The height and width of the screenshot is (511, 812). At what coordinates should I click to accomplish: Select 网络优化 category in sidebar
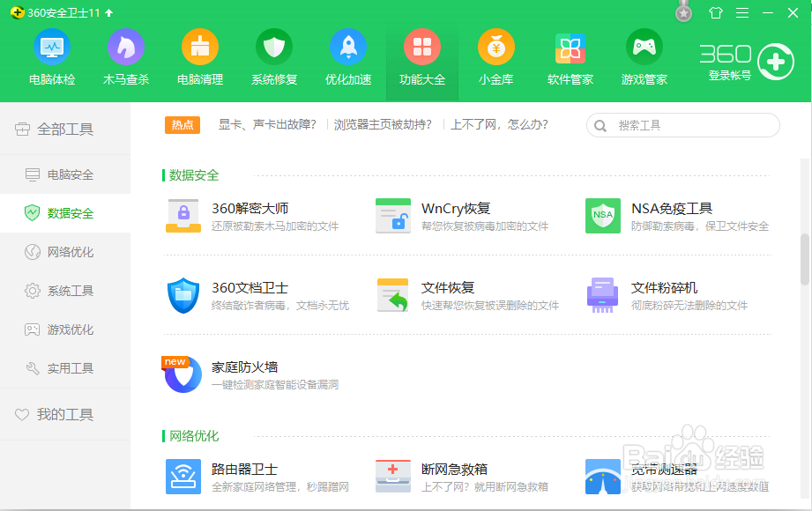(x=65, y=252)
